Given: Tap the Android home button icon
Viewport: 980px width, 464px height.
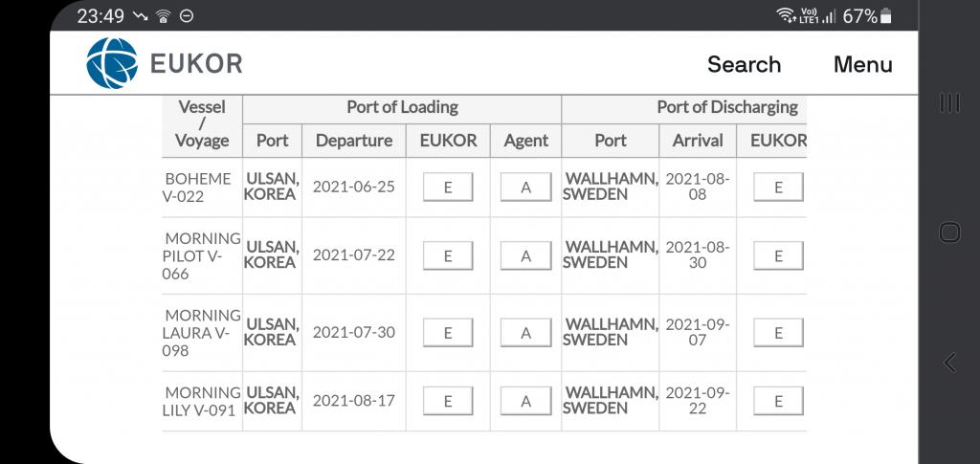Looking at the screenshot, I should [949, 232].
